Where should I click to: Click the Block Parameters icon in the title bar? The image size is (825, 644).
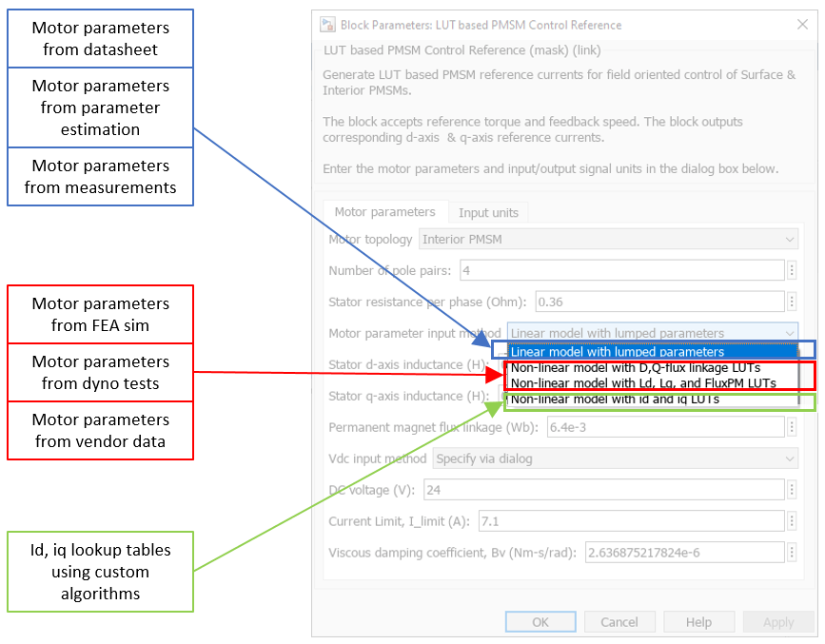point(326,25)
